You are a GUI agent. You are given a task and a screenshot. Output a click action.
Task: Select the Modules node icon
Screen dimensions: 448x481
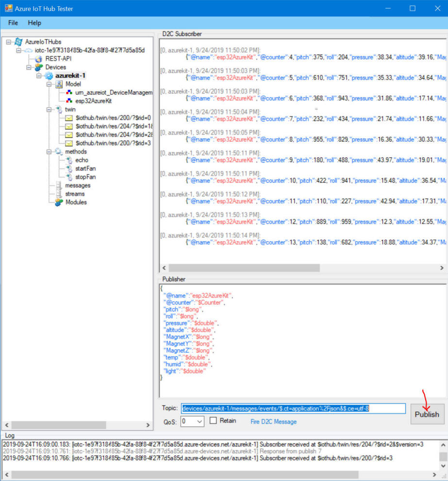tap(59, 202)
